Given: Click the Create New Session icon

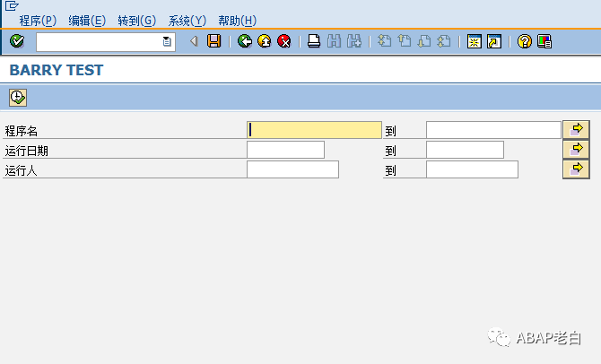Looking at the screenshot, I should tap(475, 41).
